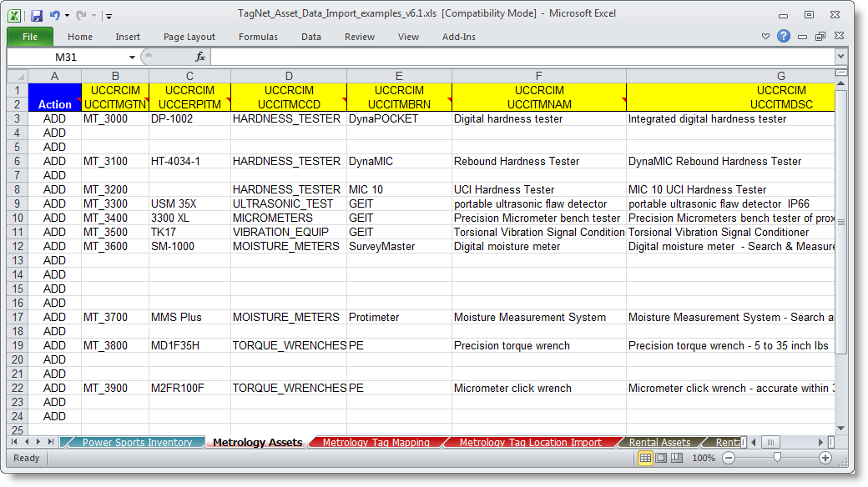Minimize the workbook window icon
Viewport: 868px width, 487px height.
pyautogui.click(x=802, y=37)
